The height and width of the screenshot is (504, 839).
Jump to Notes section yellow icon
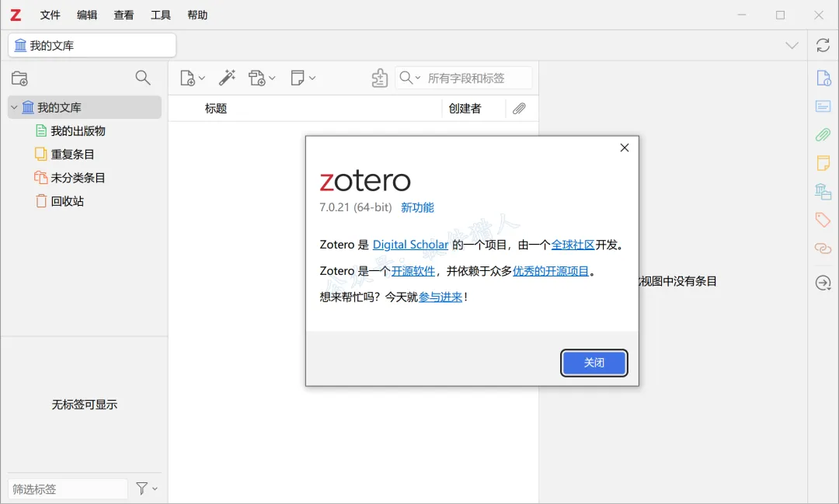click(x=823, y=162)
